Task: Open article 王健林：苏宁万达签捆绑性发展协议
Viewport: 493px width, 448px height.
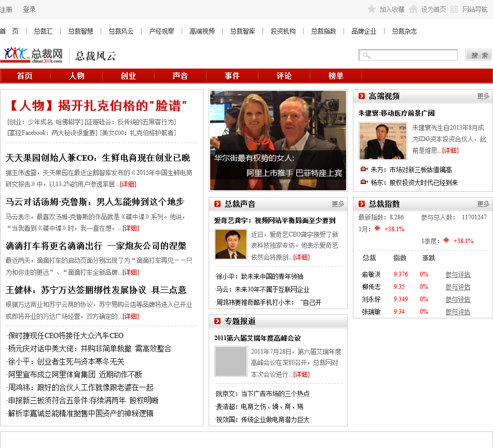Action: [x=96, y=290]
